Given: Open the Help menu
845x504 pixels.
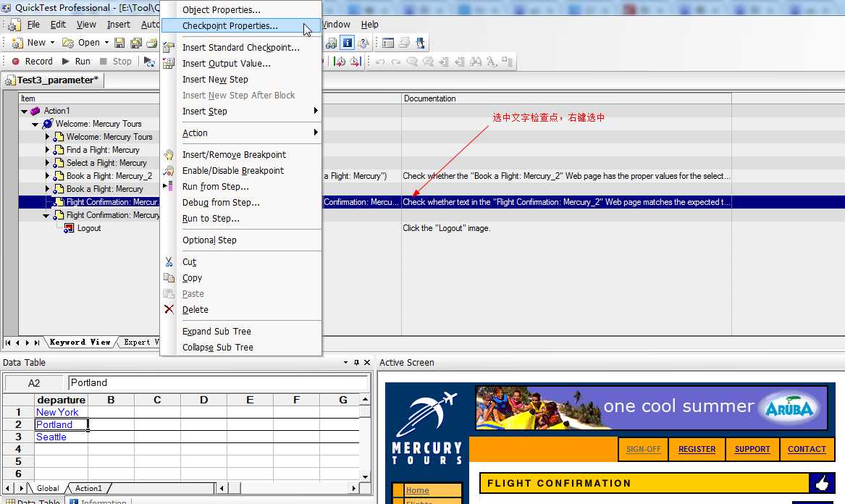Looking at the screenshot, I should [370, 24].
